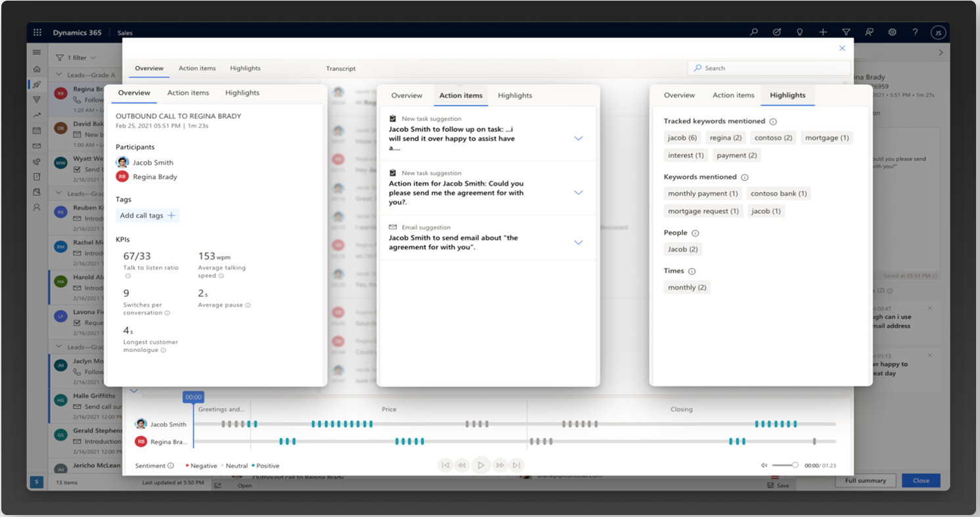Click Overview tab in the middle Action items card
Screen dimensions: 980x517
[x=407, y=95]
